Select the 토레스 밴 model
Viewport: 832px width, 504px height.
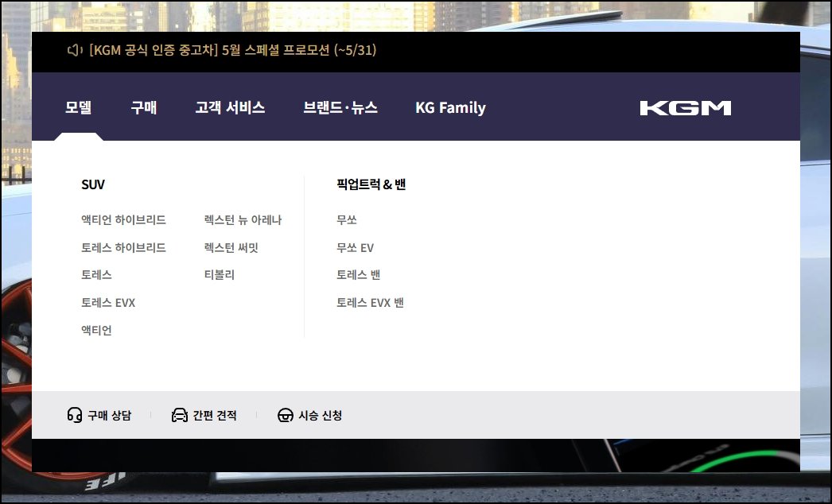[358, 275]
